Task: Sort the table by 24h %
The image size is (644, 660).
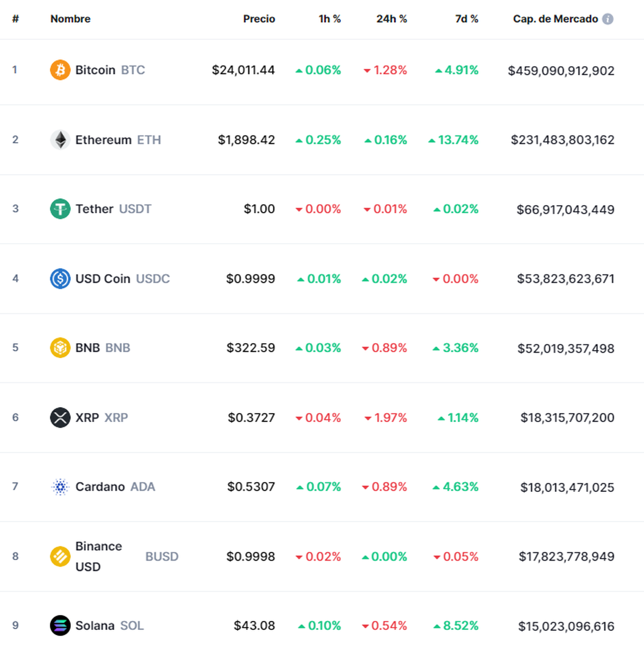Action: (x=392, y=19)
